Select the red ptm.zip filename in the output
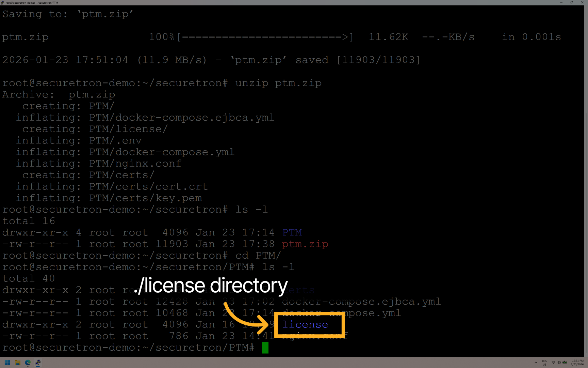 point(305,244)
